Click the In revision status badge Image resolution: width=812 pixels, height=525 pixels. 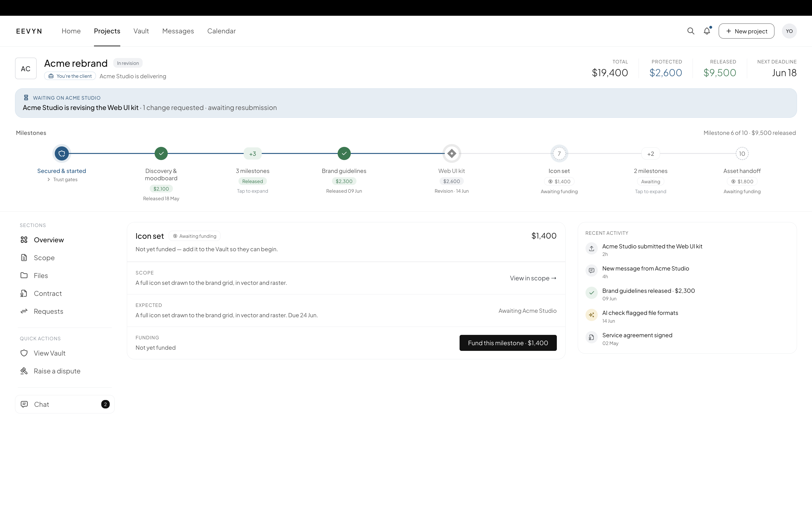pos(128,63)
